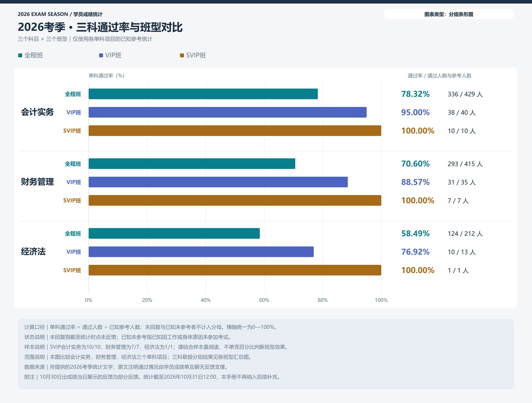Click the 经济法 VIP班 blue bar
Image resolution: width=532 pixels, height=403 pixels.
pyautogui.click(x=201, y=252)
